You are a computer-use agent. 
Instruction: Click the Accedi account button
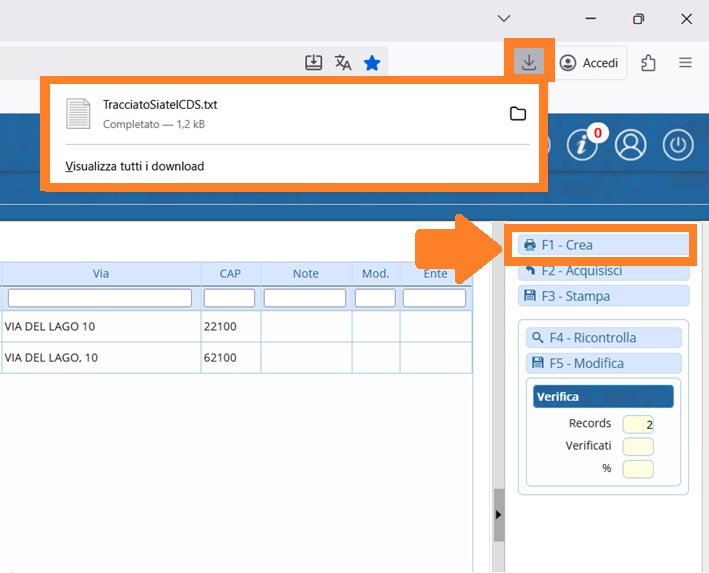[590, 63]
